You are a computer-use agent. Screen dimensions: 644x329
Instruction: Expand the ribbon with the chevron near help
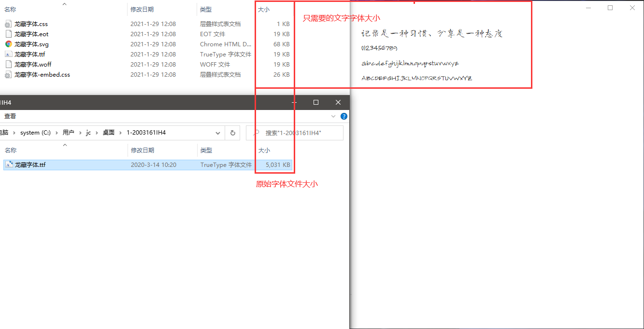(333, 116)
